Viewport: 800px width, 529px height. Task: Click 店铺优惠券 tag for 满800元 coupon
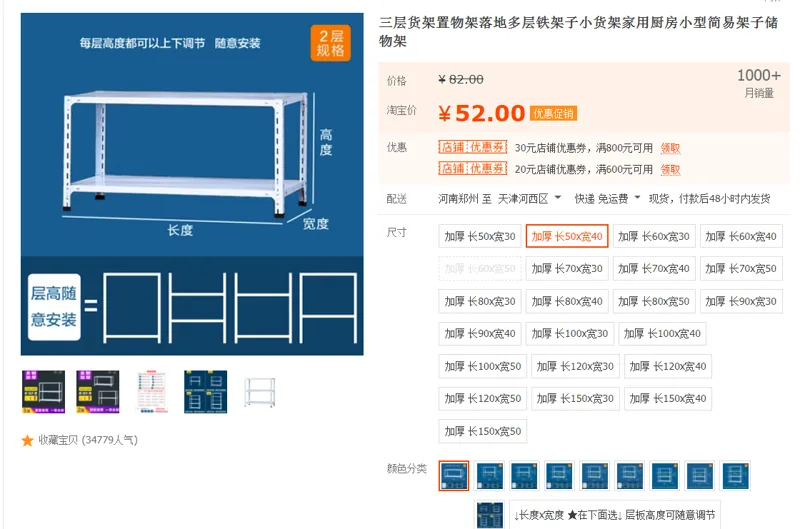[x=472, y=147]
